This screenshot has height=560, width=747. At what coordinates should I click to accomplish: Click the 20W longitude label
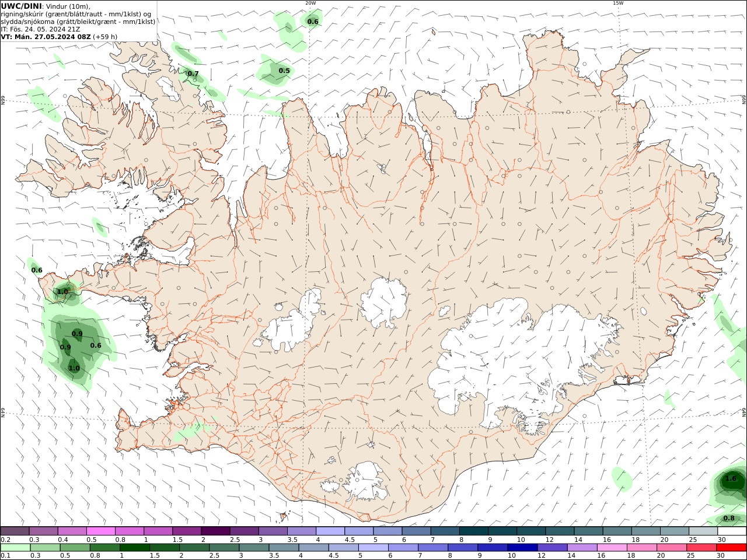310,3
